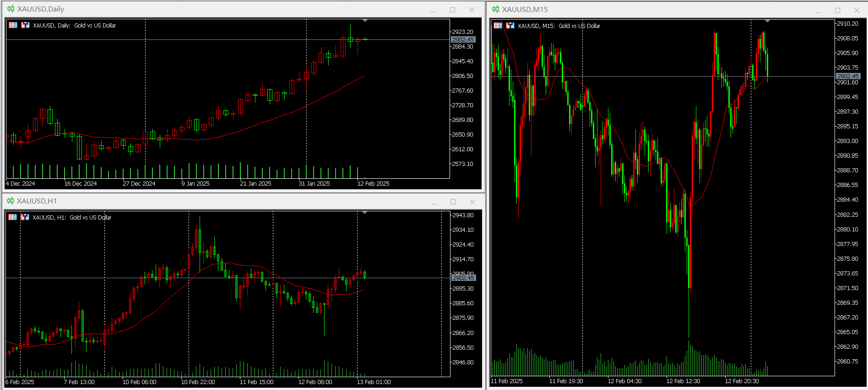Click time label 11 Feb 19:30 on M15 chart
868x390 pixels.
coord(566,381)
